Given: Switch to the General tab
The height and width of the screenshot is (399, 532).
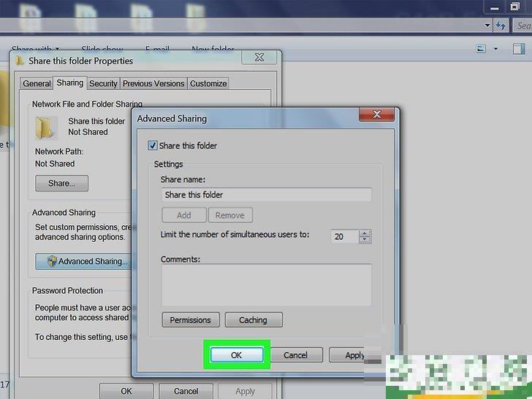Looking at the screenshot, I should (37, 83).
